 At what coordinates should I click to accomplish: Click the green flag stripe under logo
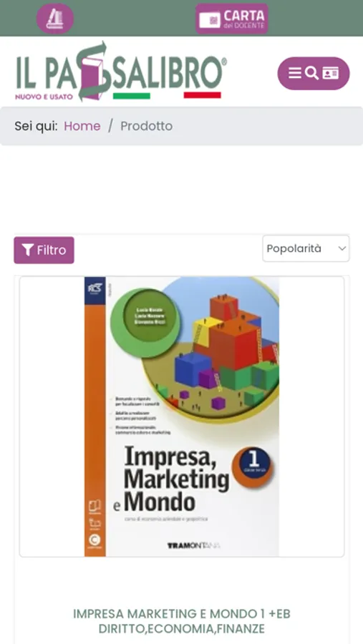[x=132, y=96]
